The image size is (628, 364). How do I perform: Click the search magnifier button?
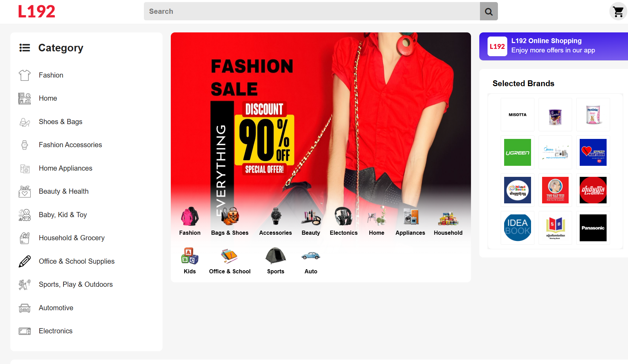(489, 11)
